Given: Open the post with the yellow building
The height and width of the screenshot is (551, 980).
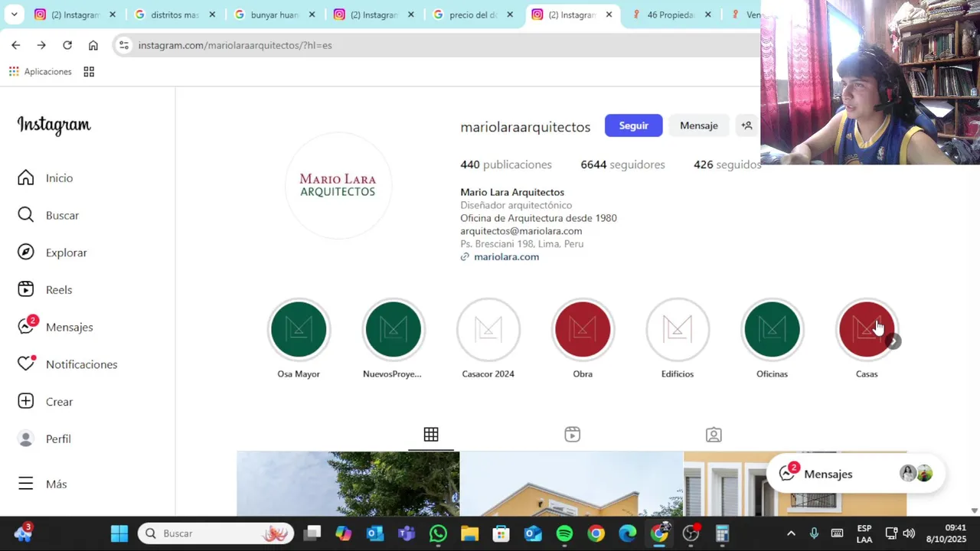Looking at the screenshot, I should click(x=571, y=484).
